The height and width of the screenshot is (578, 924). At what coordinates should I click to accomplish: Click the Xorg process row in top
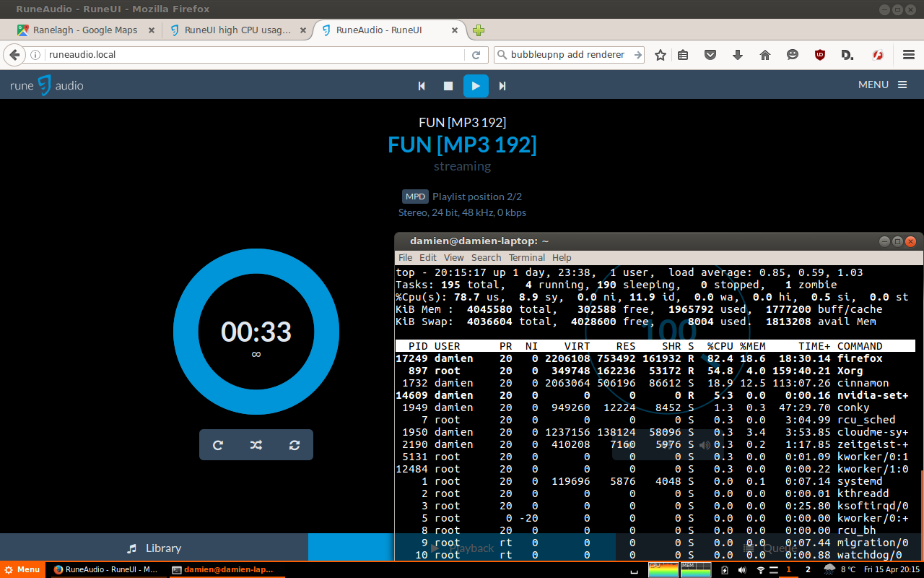click(x=657, y=371)
